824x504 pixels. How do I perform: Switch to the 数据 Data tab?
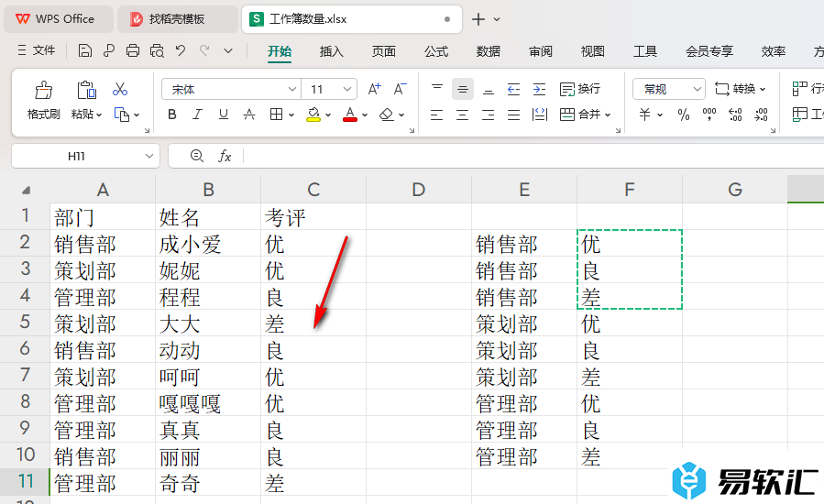(489, 51)
